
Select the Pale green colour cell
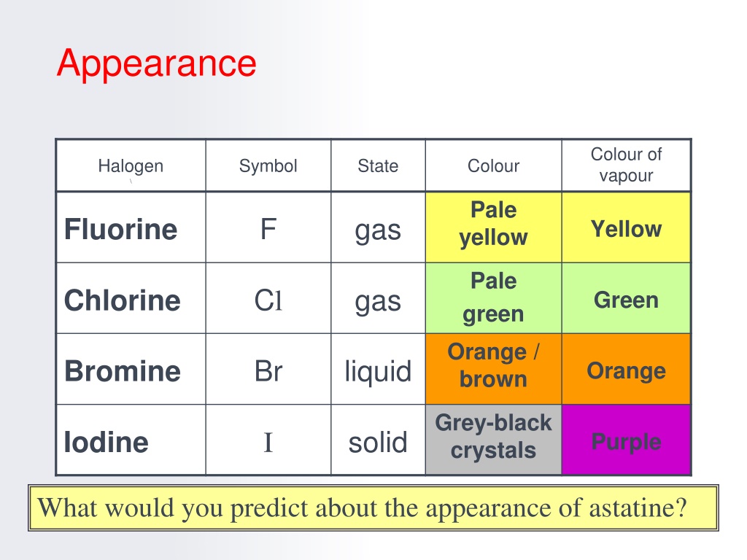click(x=494, y=298)
